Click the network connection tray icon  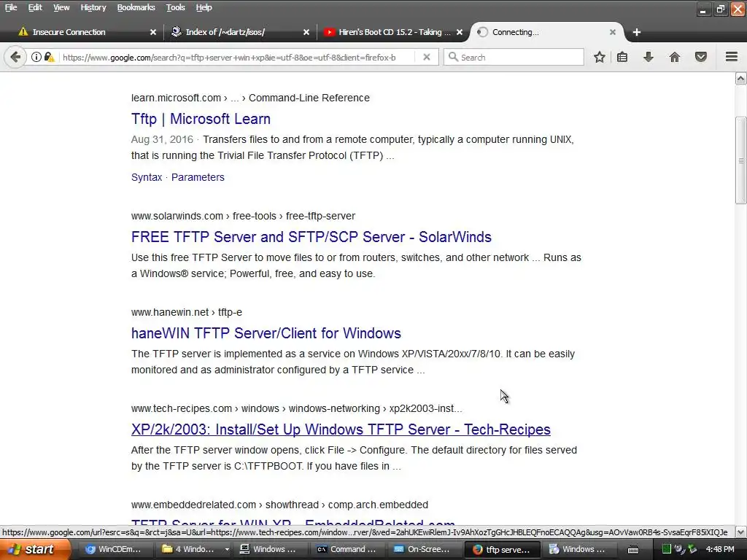(x=692, y=549)
